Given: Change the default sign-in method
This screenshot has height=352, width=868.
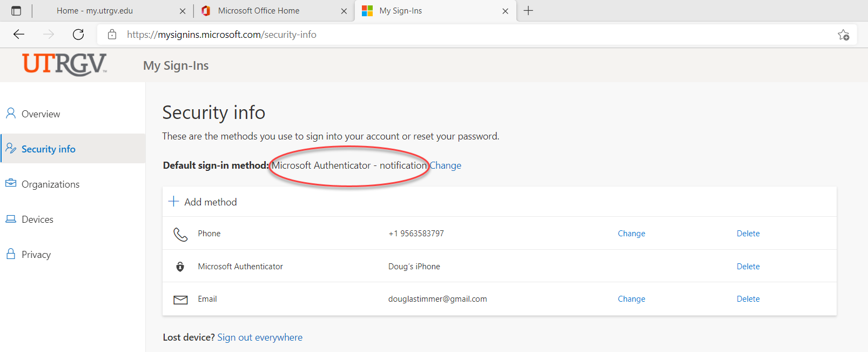Looking at the screenshot, I should (446, 165).
